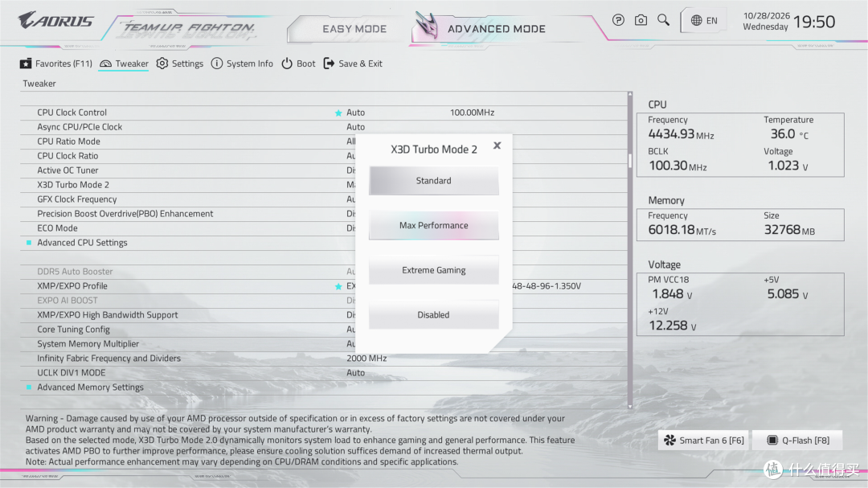Go to the Settings tab
Viewport: 868px width, 488px height.
180,64
